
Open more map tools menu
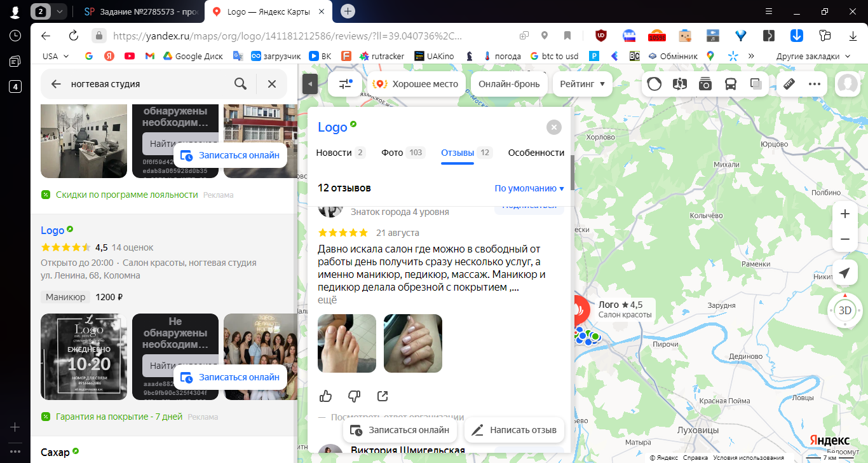tap(815, 84)
